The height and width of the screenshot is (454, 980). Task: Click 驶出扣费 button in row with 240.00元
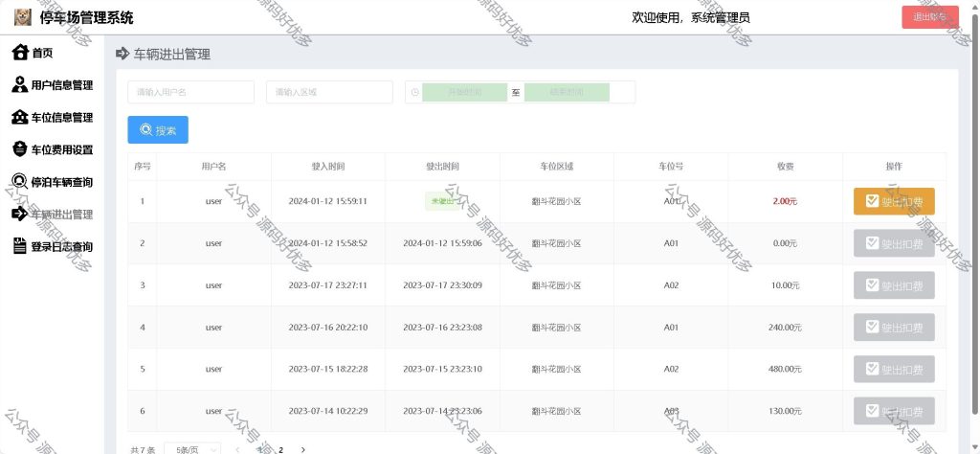click(894, 327)
